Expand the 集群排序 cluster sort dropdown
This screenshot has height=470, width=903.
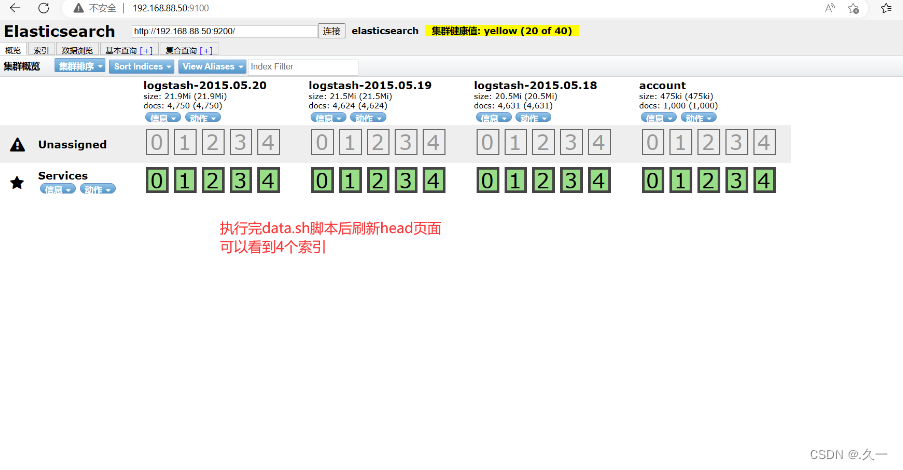pos(79,66)
